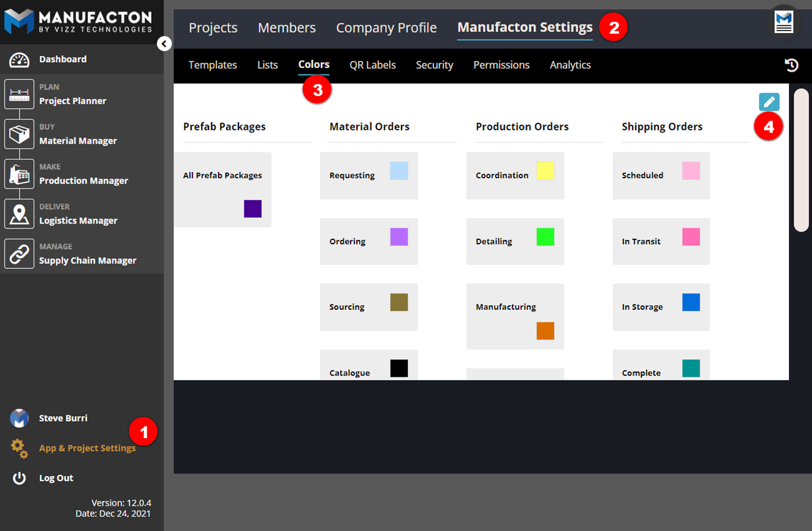Image resolution: width=812 pixels, height=531 pixels.
Task: Select the Company Profile menu item
Action: [x=386, y=28]
